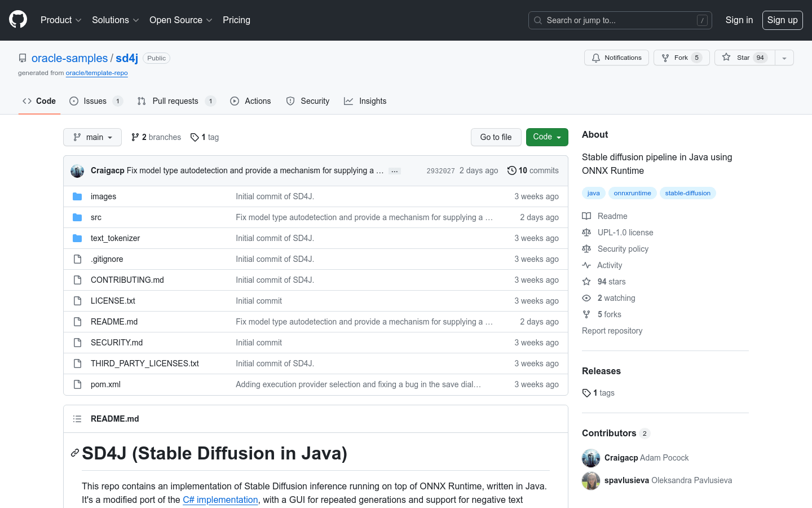Click the file icon beside pom.xml
Screen dimensions: 812x508
[x=77, y=384]
